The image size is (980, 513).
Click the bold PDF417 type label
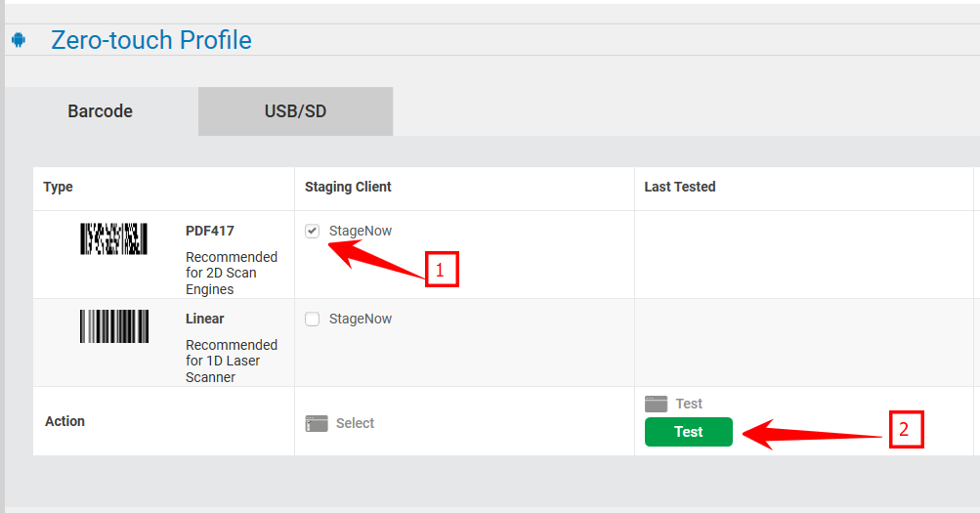210,232
